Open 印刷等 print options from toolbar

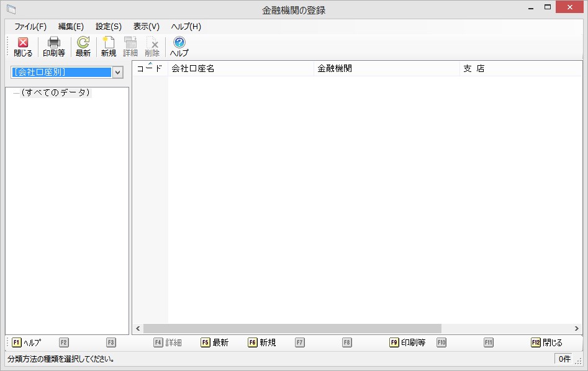(54, 47)
